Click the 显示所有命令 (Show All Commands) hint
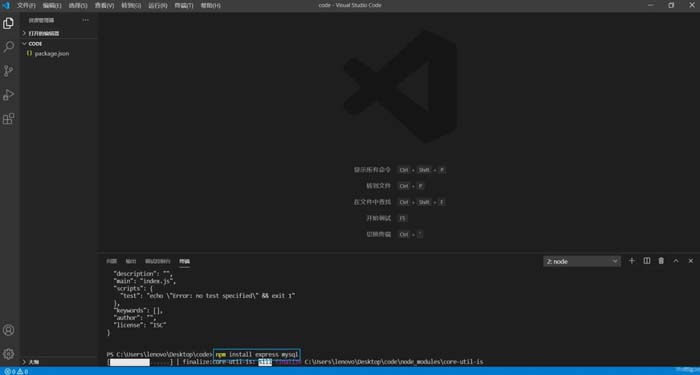 [372, 170]
